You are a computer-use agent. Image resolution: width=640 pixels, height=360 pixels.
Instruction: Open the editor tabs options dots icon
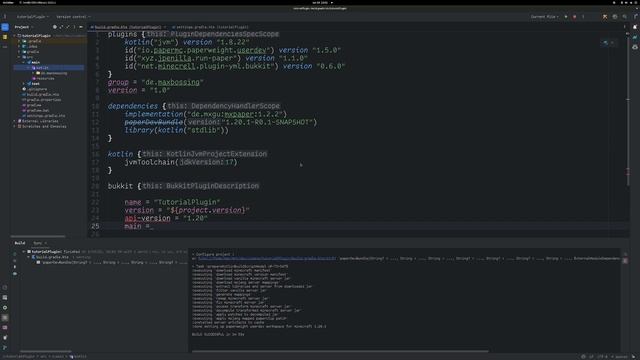(624, 27)
